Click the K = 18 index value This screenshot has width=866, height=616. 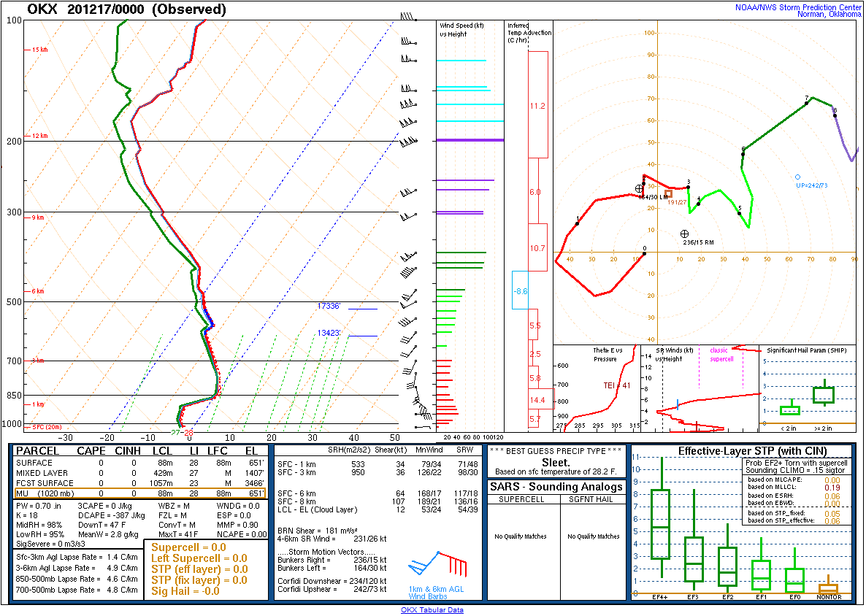(x=28, y=515)
